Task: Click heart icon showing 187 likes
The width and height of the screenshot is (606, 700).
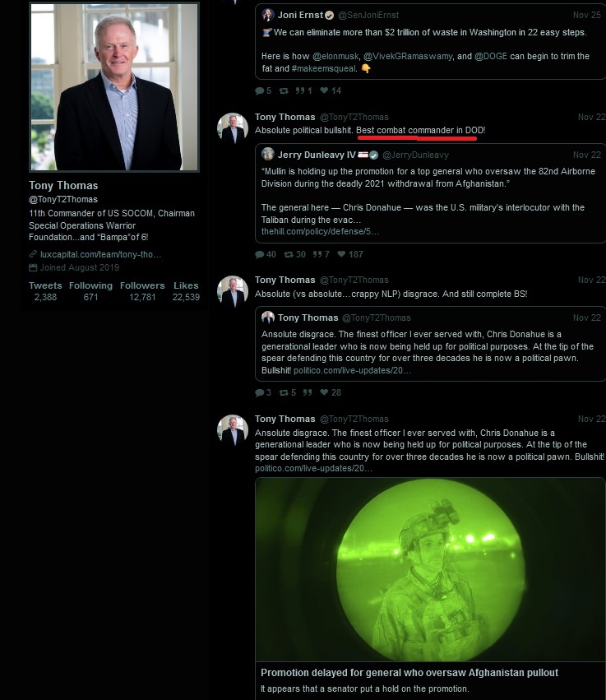Action: point(341,254)
